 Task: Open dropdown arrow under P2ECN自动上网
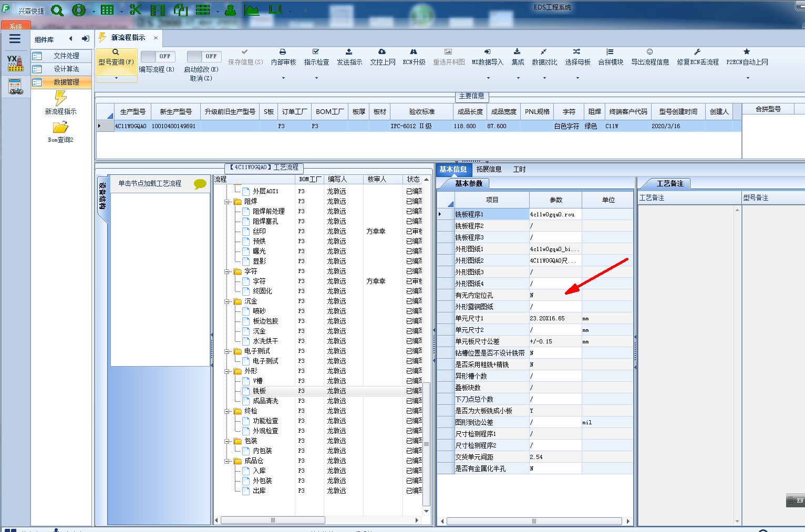pyautogui.click(x=748, y=78)
